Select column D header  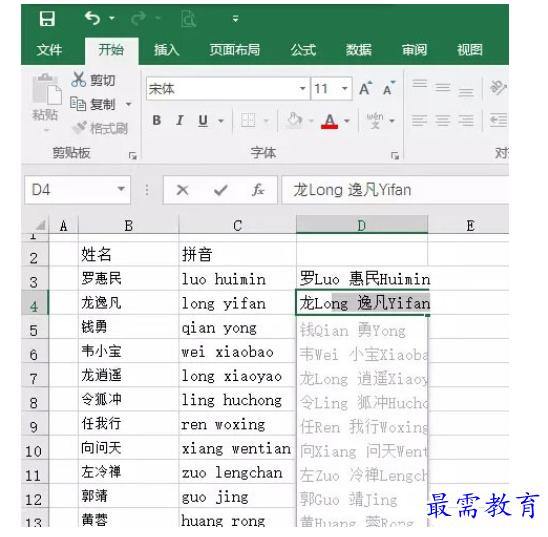(362, 225)
